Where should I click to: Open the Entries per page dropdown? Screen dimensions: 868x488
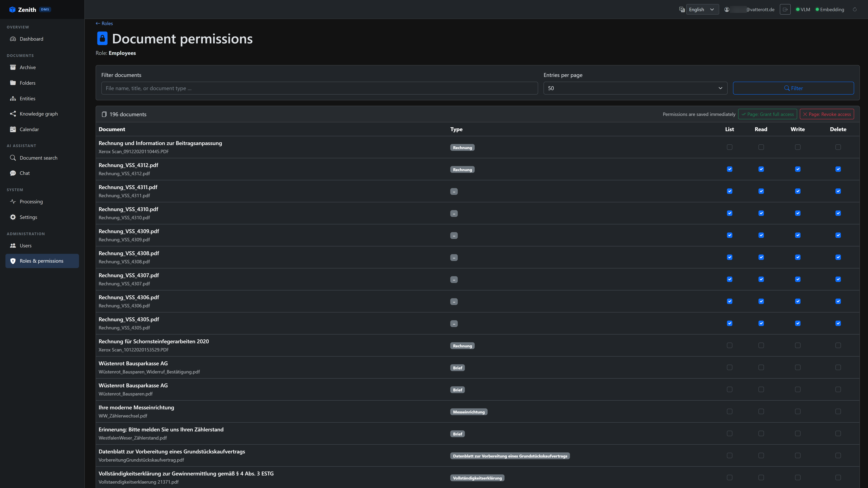635,88
